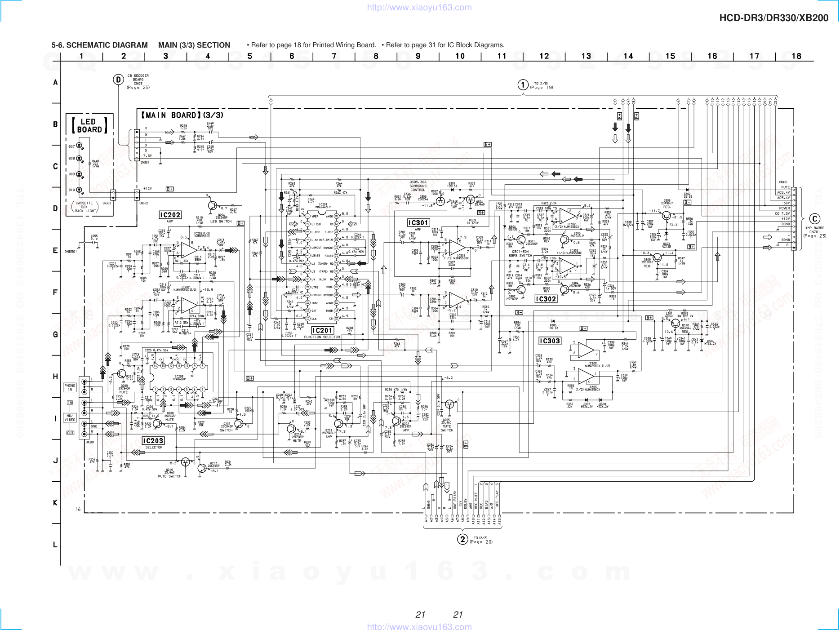Click the PHONO IN jack label

[70, 387]
